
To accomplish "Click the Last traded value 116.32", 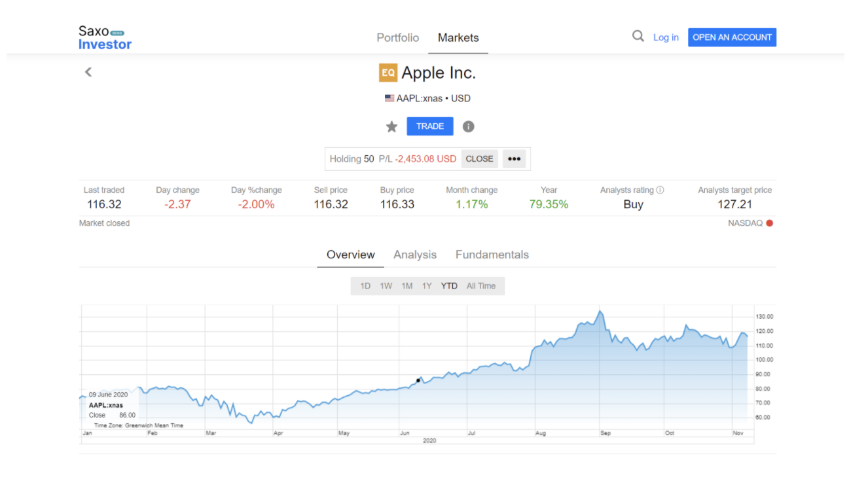I will (104, 204).
